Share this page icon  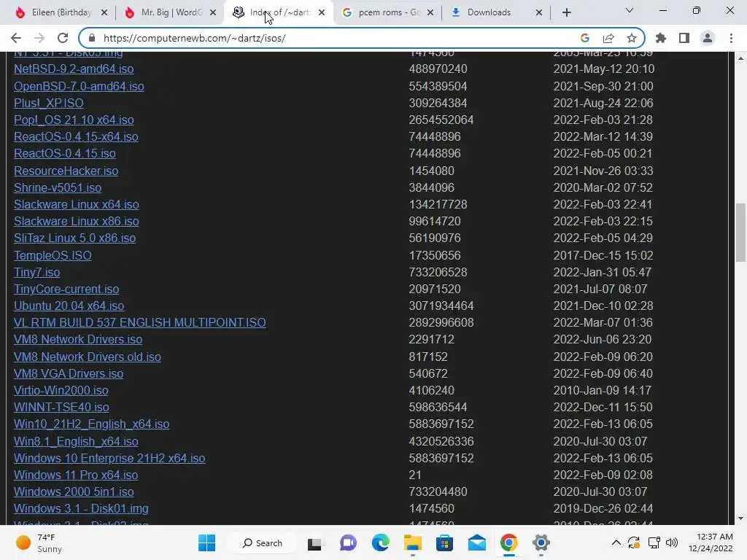click(x=608, y=38)
